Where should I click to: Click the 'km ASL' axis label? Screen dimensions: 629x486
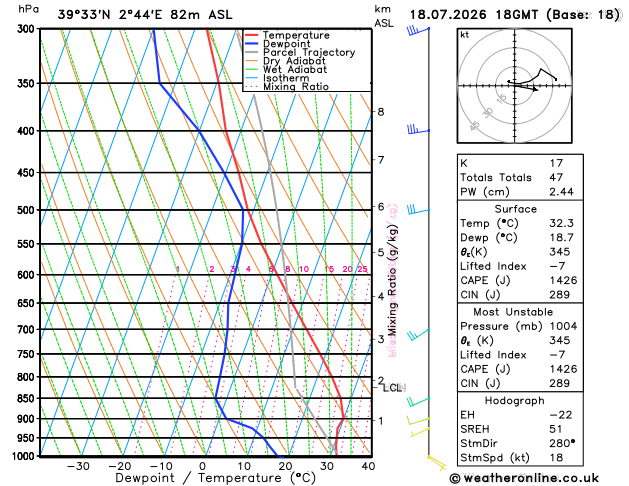click(384, 16)
